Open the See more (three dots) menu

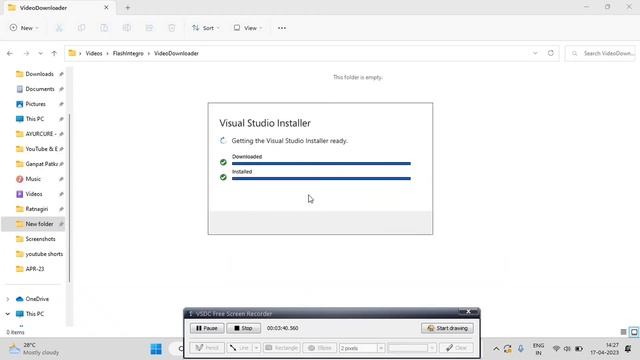[282, 28]
